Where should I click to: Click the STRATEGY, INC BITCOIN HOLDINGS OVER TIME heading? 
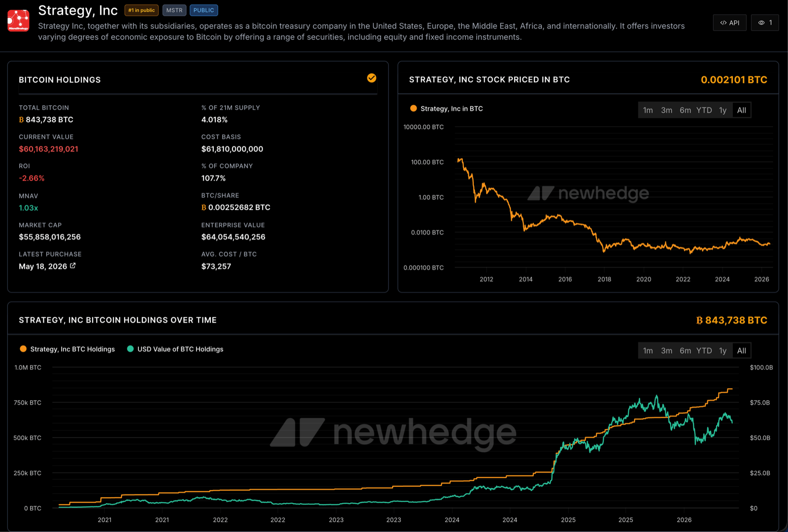[x=118, y=320]
